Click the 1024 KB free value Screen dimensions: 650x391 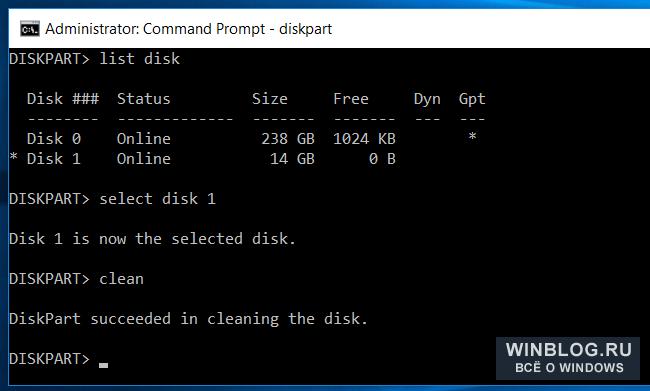pyautogui.click(x=364, y=138)
